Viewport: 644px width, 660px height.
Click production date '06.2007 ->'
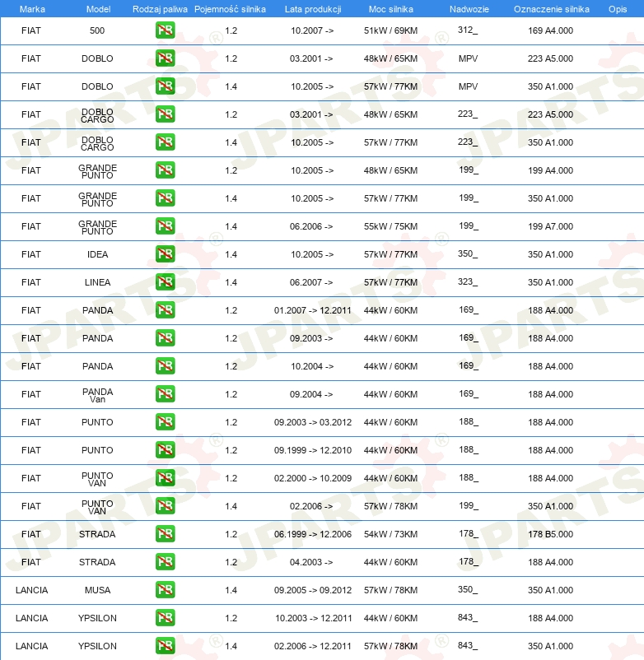311,282
